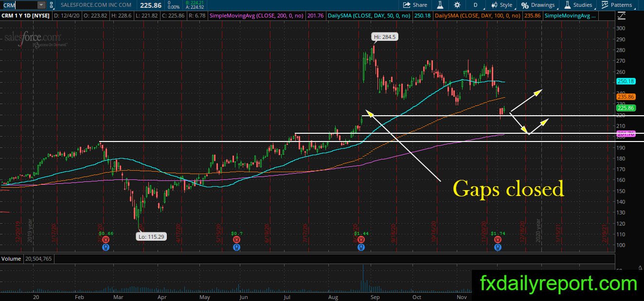This screenshot has height=301, width=644.
Task: Select the DailySMA (CLOSE, DAY, 100, 0, no) label
Action: (477, 16)
